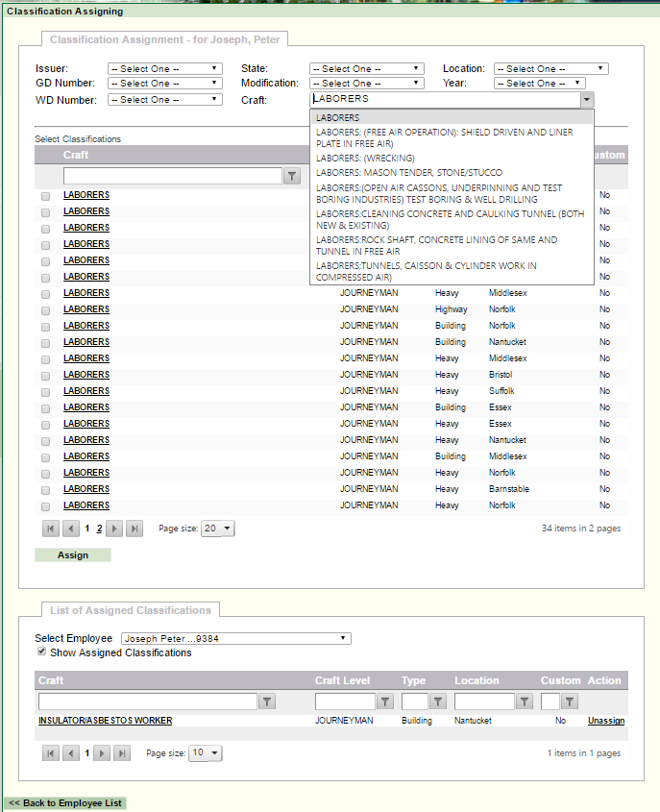
Task: Tick the checkbox for the Bristol LABORERS row
Action: coord(45,375)
